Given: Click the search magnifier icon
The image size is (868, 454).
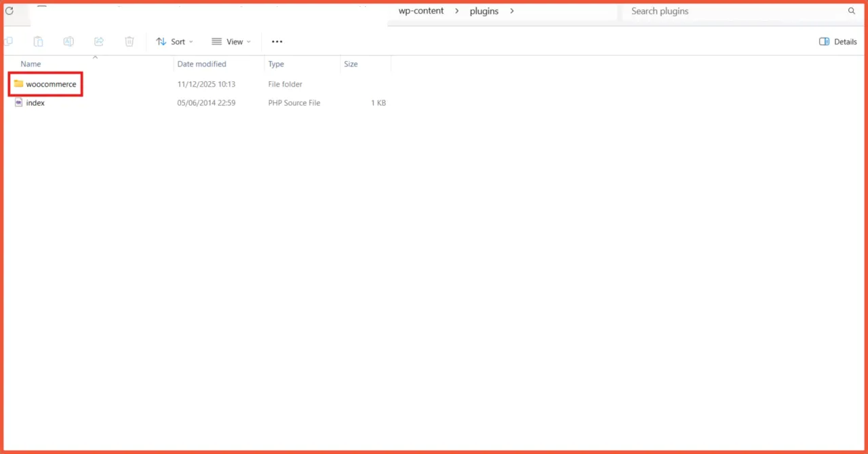Looking at the screenshot, I should pos(852,11).
